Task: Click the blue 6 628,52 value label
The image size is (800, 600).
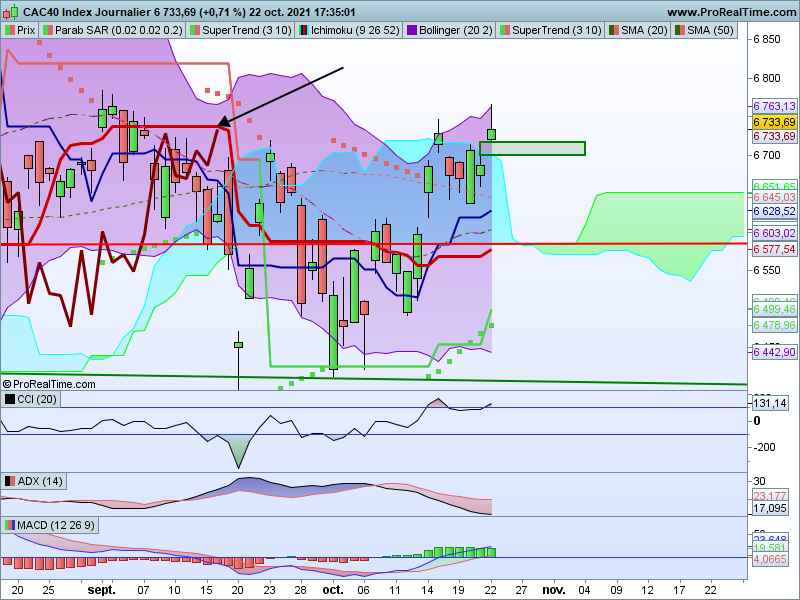Action: (774, 211)
